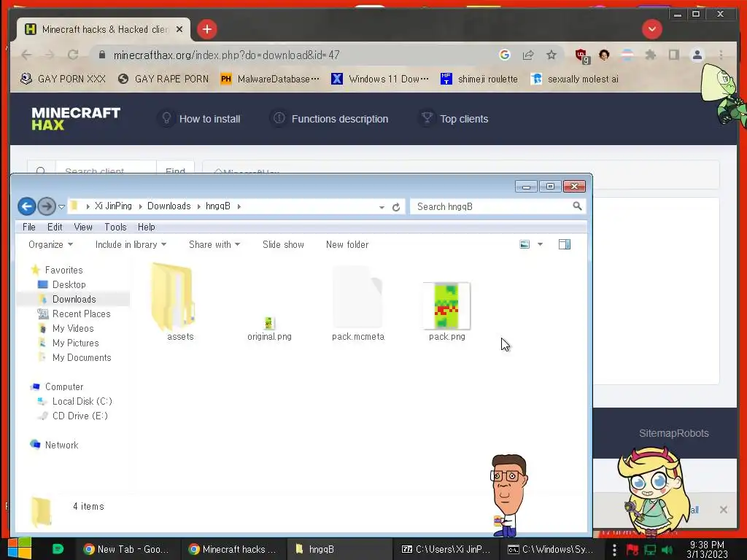Image resolution: width=747 pixels, height=560 pixels.
Task: Open new tab with Chrome plus button
Action: click(206, 29)
